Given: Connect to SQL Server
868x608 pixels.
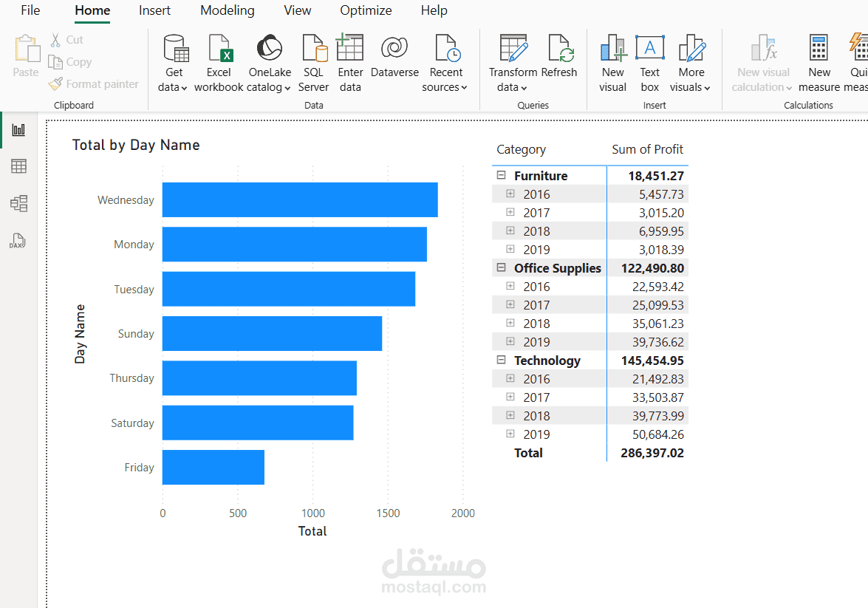Looking at the screenshot, I should coord(314,63).
